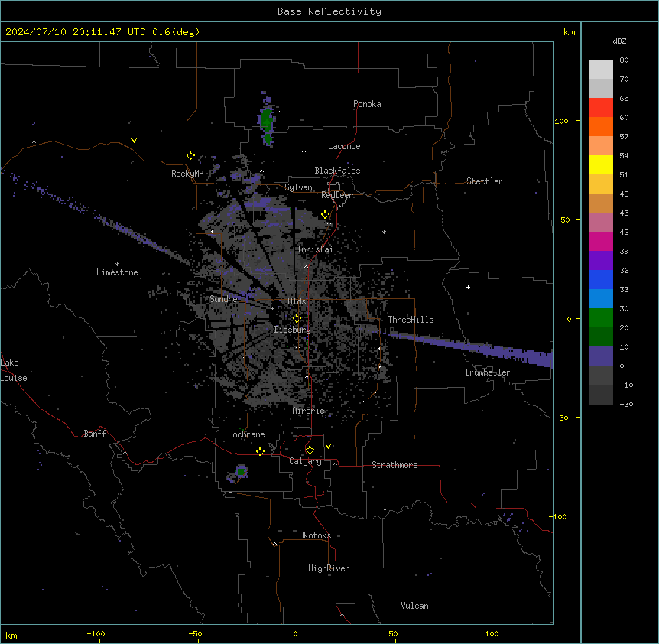Click the ThreeHills label
This screenshot has width=659, height=644.
(411, 320)
